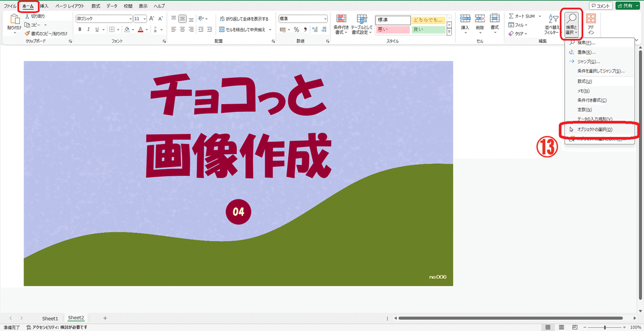Click the Clear (クリア) eraser icon
The image size is (644, 331).
[511, 33]
